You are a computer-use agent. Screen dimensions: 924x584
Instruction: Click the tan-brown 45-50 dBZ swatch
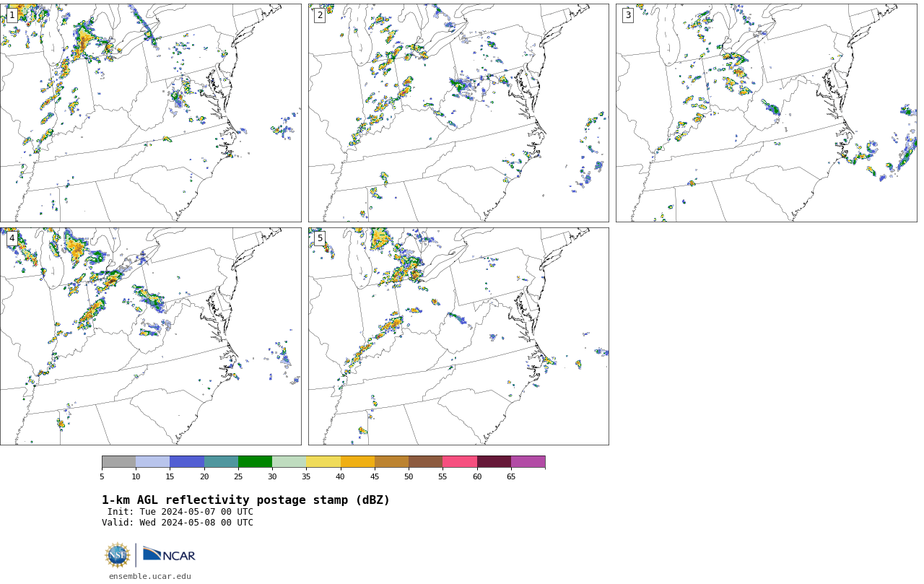pyautogui.click(x=391, y=462)
